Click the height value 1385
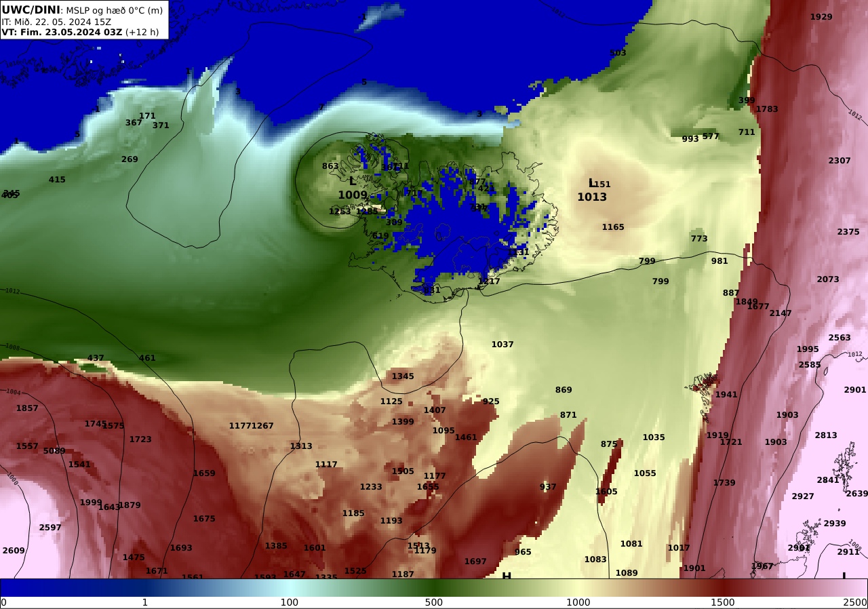868x609 pixels. pyautogui.click(x=276, y=546)
